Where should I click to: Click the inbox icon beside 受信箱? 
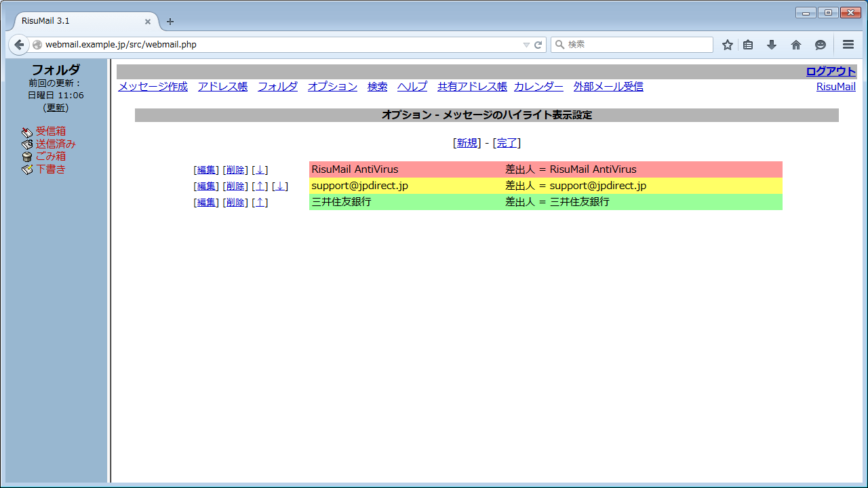click(27, 132)
